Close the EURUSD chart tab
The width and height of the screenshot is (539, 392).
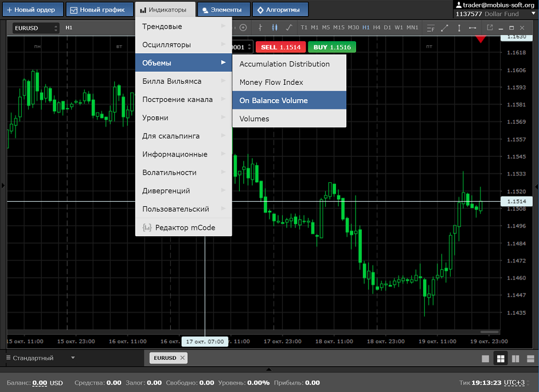pyautogui.click(x=182, y=358)
